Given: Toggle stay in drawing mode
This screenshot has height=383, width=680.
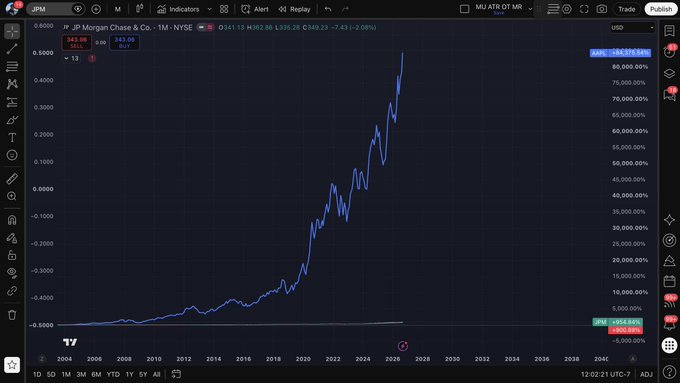Looking at the screenshot, I should click(12, 238).
